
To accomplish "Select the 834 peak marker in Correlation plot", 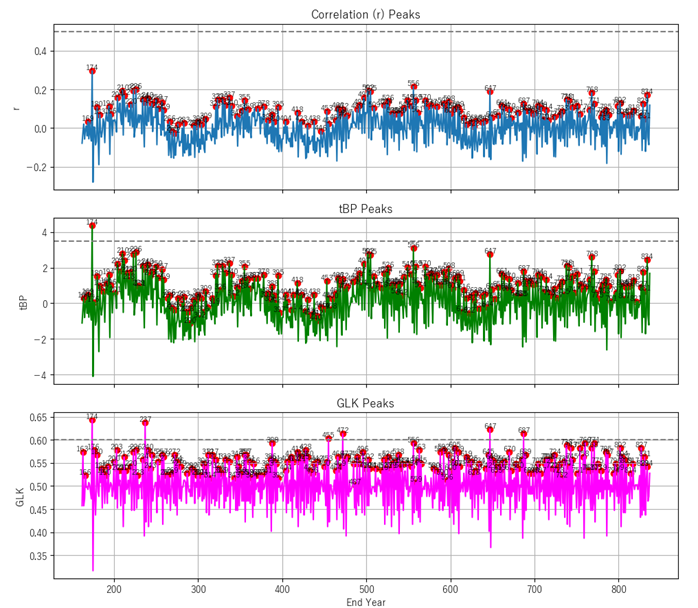I will click(647, 95).
